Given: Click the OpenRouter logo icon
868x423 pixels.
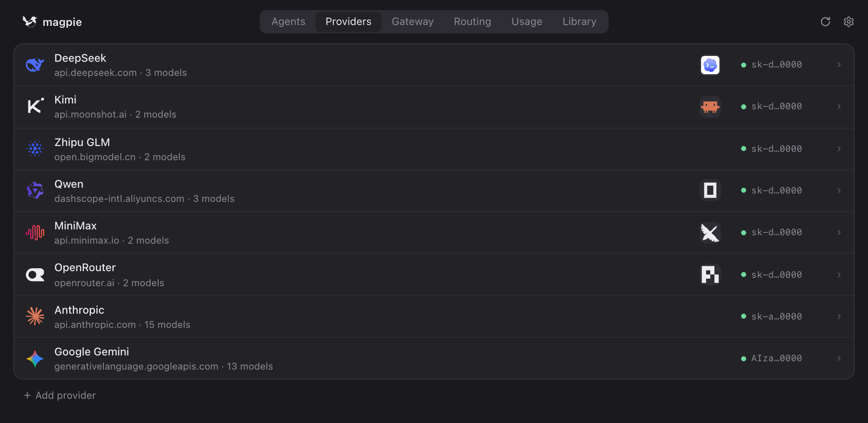Looking at the screenshot, I should [x=35, y=274].
